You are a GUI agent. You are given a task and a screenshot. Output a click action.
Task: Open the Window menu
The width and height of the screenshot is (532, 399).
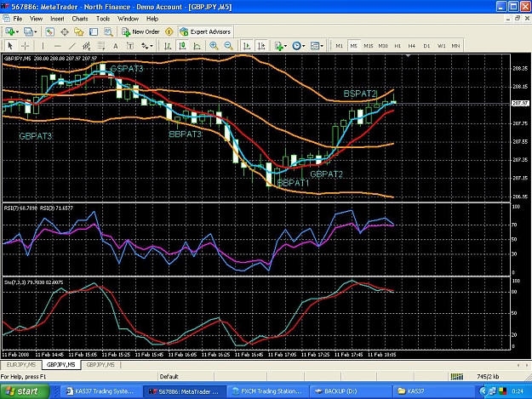tap(128, 19)
